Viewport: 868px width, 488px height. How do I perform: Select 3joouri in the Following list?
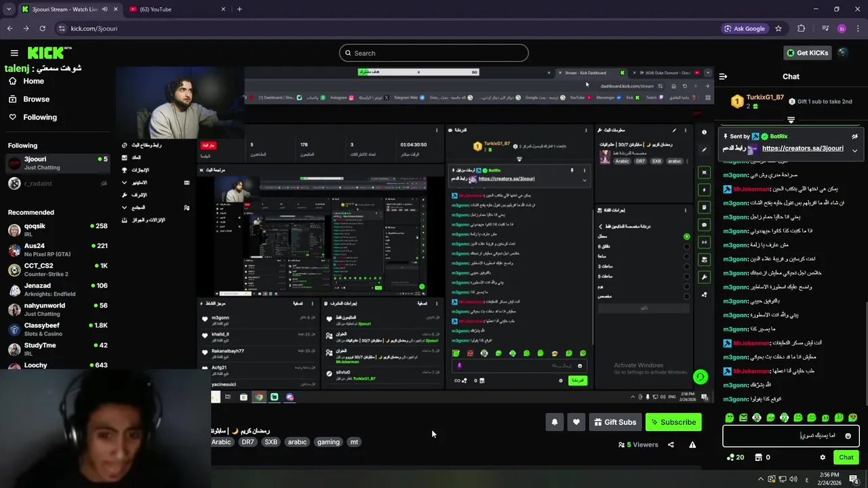pyautogui.click(x=58, y=163)
